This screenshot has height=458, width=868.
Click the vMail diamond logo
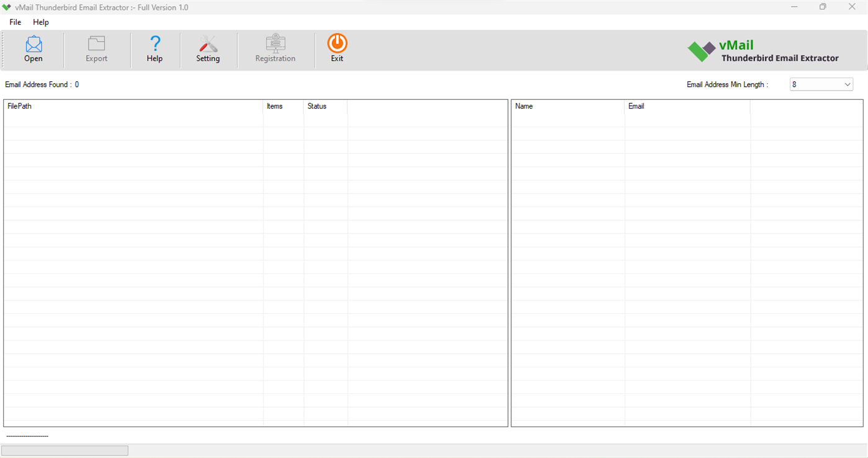700,51
